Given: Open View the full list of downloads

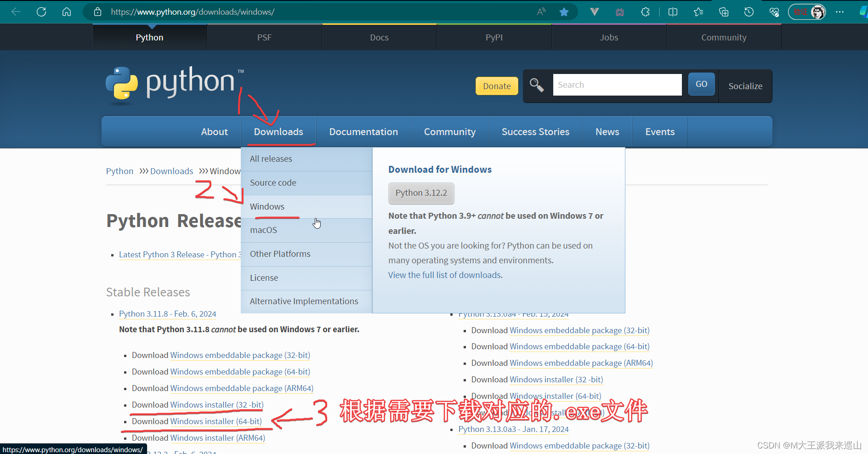Looking at the screenshot, I should tap(445, 275).
